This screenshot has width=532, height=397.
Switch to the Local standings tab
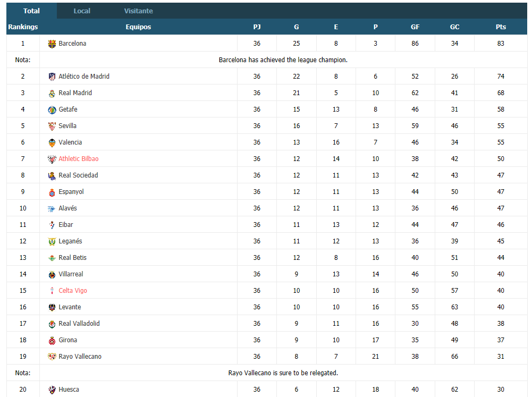(82, 11)
